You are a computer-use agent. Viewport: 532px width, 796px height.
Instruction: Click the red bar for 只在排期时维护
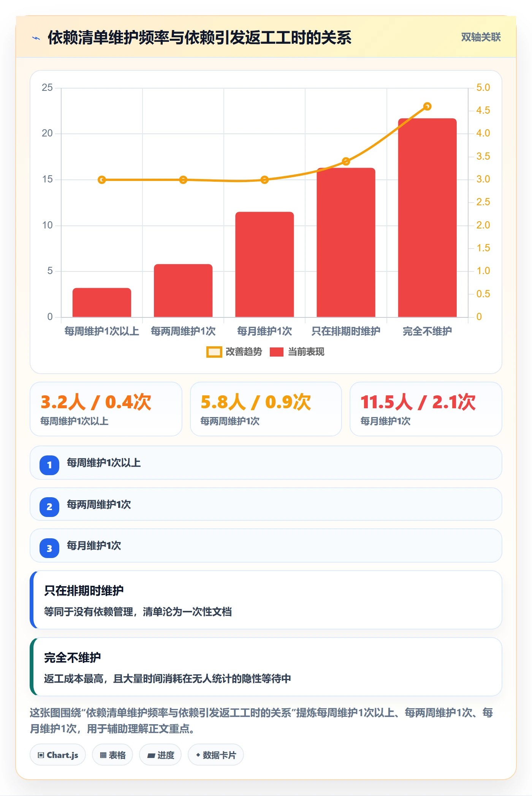click(346, 242)
